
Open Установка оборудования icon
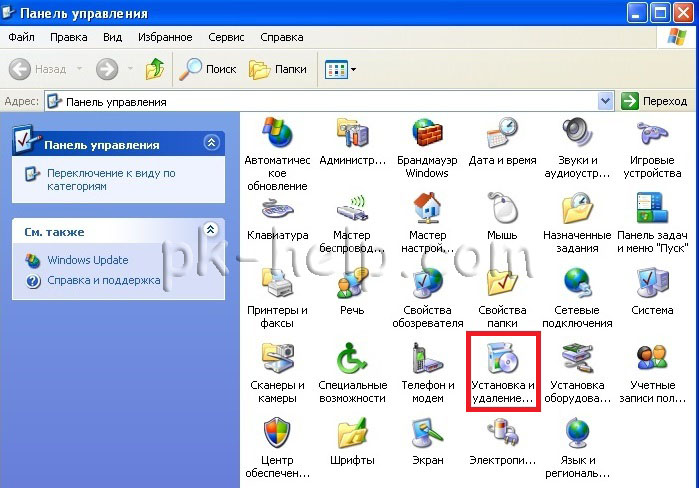[x=577, y=357]
